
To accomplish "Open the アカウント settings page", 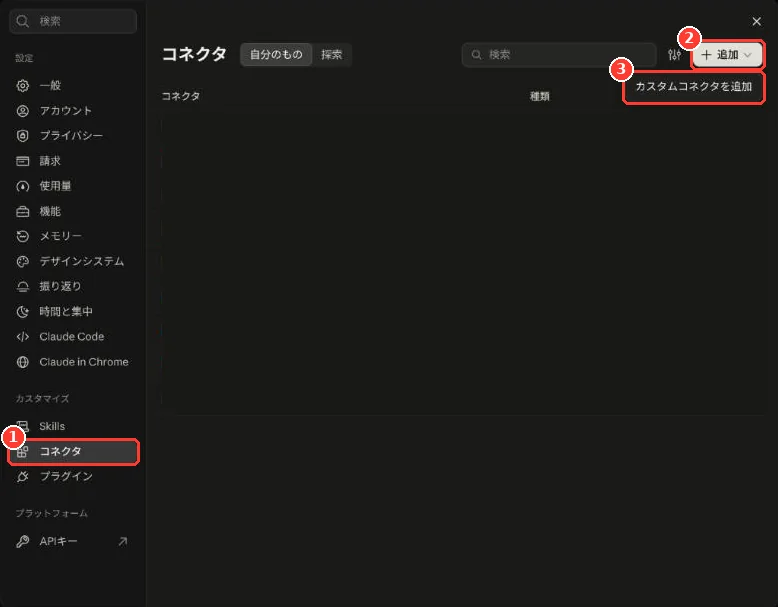I will (73, 111).
